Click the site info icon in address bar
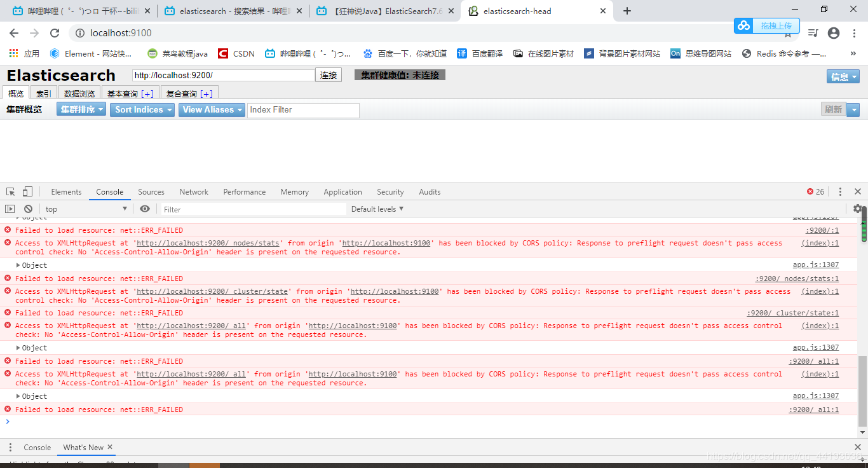868x468 pixels. coord(79,33)
